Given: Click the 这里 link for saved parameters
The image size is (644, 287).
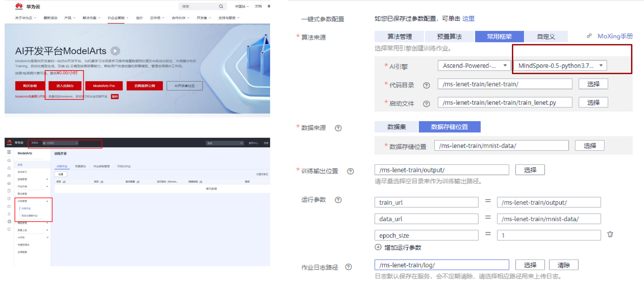Looking at the screenshot, I should click(468, 18).
